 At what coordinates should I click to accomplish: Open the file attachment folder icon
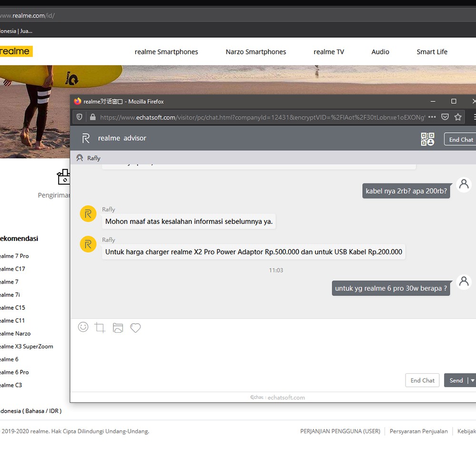tap(118, 327)
